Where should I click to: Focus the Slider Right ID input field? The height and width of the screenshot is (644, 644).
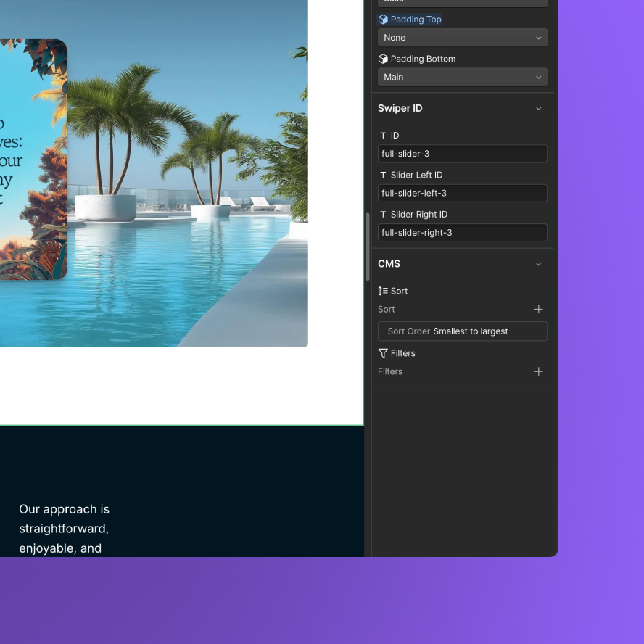pyautogui.click(x=462, y=233)
